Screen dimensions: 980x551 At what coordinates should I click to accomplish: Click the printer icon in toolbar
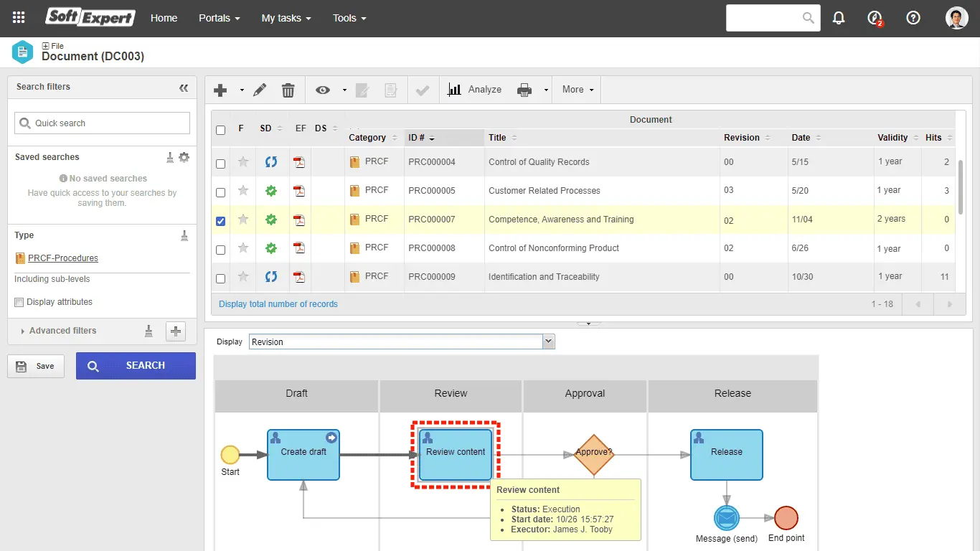[x=524, y=90]
